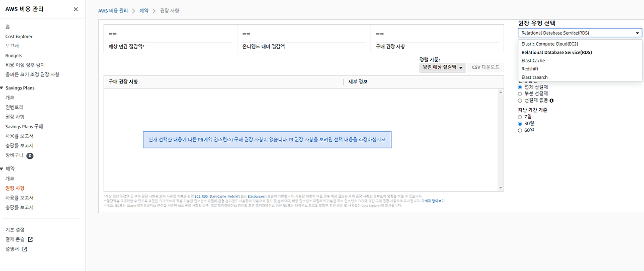Click the 예상 연간 절감액 summary label
Image resolution: width=644 pixels, height=271 pixels.
point(126,46)
